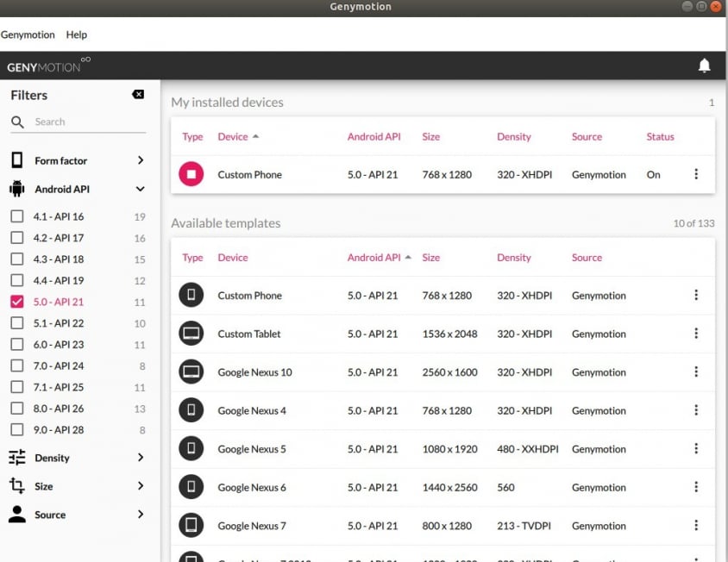Sort templates by Size column
728x562 pixels.
pos(430,258)
